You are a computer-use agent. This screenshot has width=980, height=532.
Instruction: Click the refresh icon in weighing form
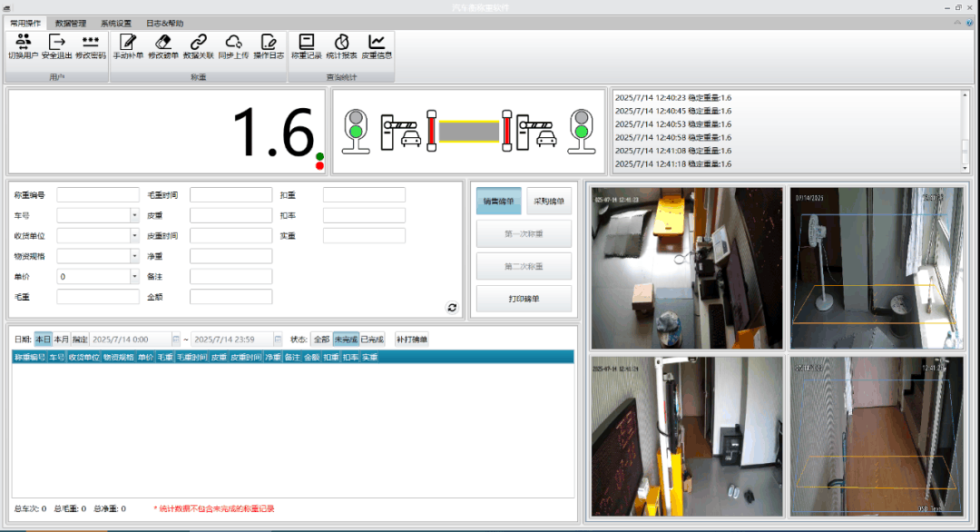click(452, 307)
